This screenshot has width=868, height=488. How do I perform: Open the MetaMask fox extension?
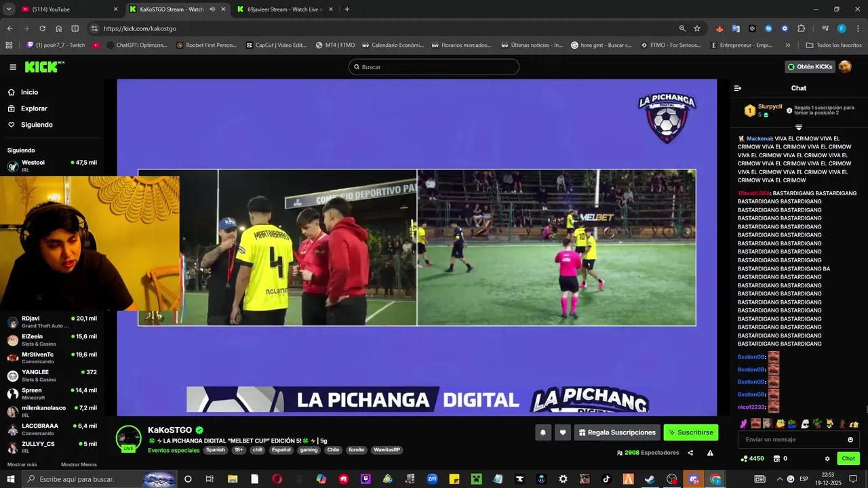[719, 28]
